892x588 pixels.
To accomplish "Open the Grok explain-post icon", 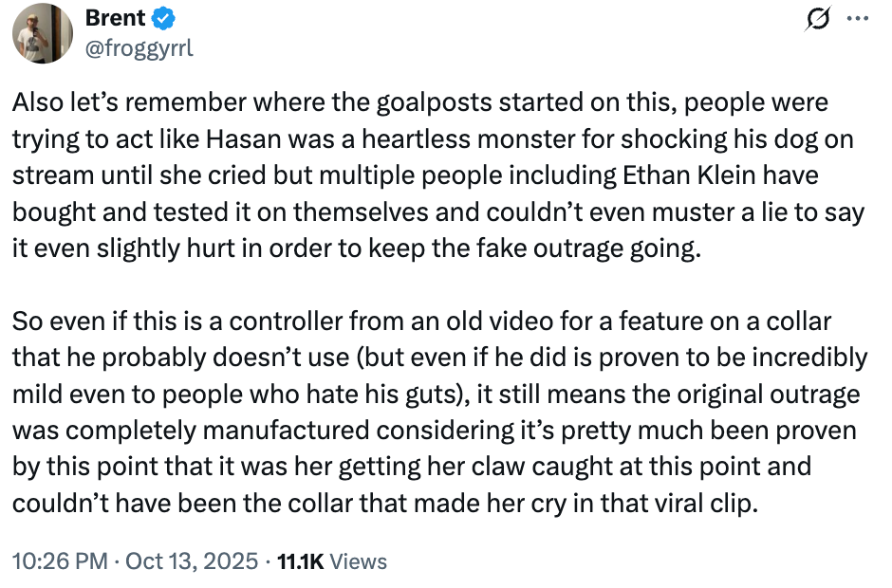I will pos(819,19).
